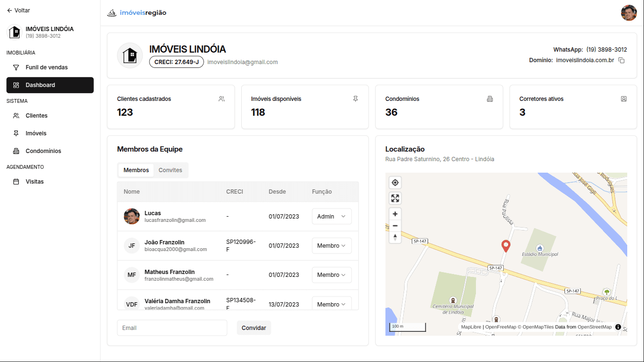Image resolution: width=644 pixels, height=362 pixels.
Task: Click the WhatsApp number (19) 3898-3012 in header card
Action: point(607,50)
